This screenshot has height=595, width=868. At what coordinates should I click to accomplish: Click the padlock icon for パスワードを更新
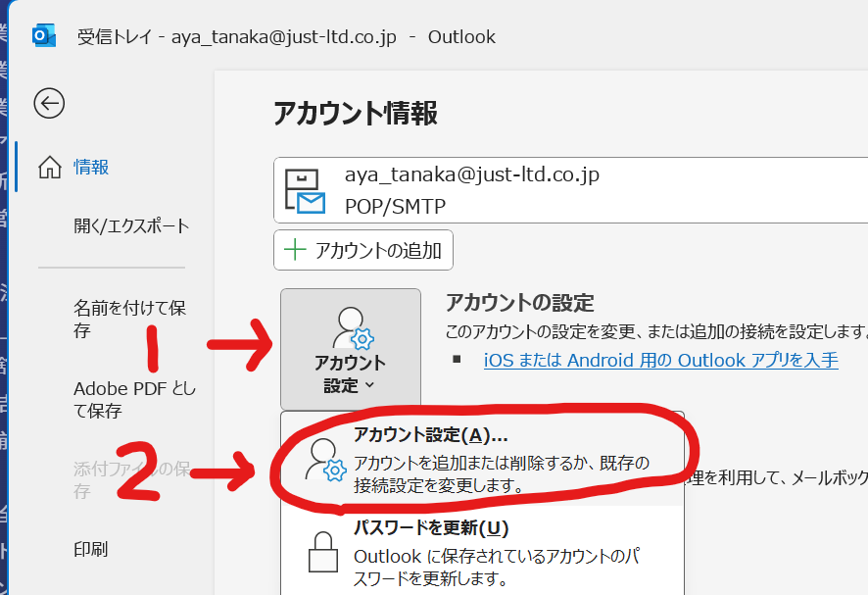tap(323, 552)
